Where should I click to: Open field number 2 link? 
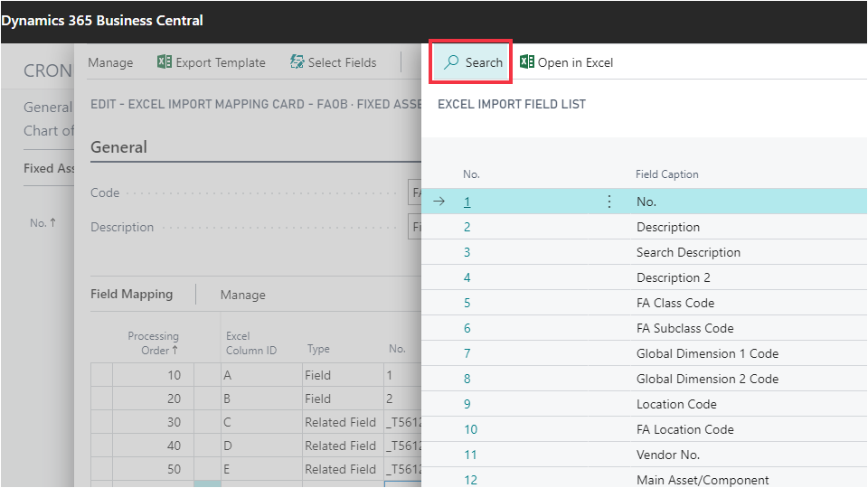click(x=467, y=227)
